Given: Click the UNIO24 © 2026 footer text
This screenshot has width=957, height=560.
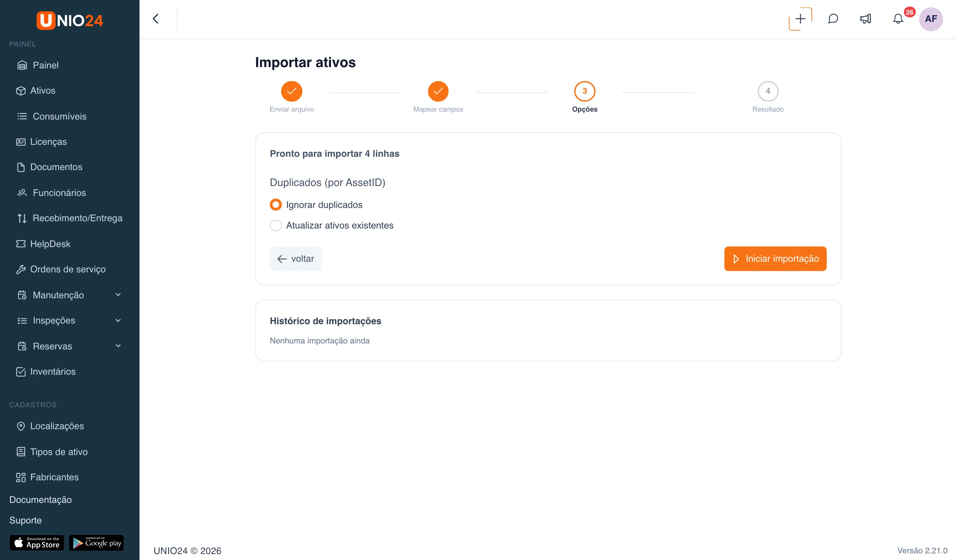Looking at the screenshot, I should coord(187,550).
